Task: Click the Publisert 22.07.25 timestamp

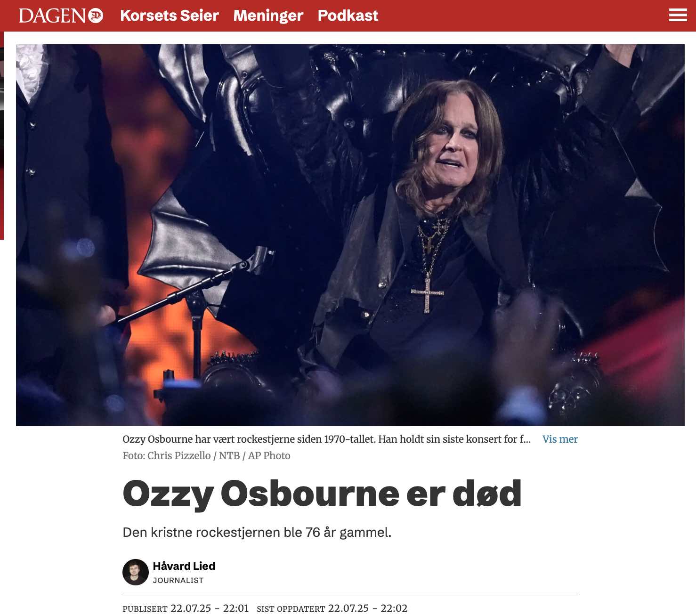Action: click(x=186, y=608)
